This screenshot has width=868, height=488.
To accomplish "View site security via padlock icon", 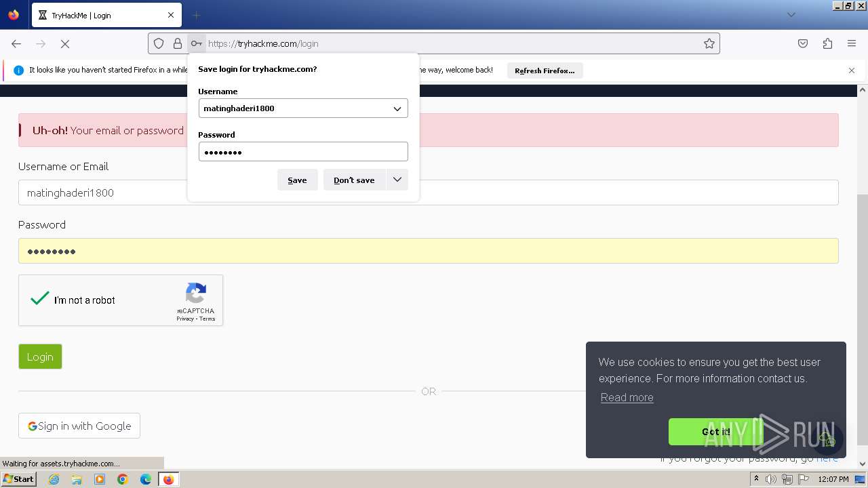I will 178,43.
